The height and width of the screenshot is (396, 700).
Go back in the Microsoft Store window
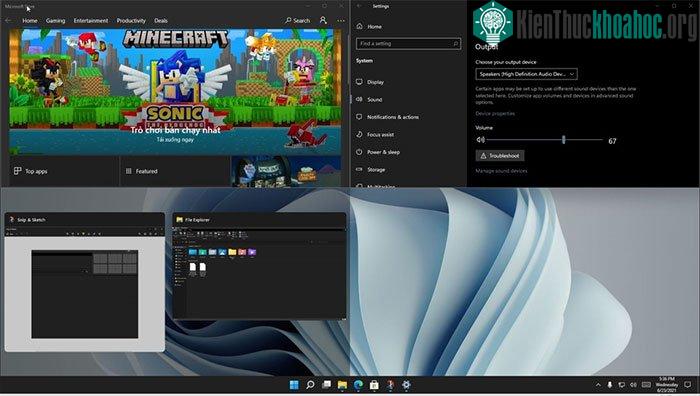pos(8,21)
